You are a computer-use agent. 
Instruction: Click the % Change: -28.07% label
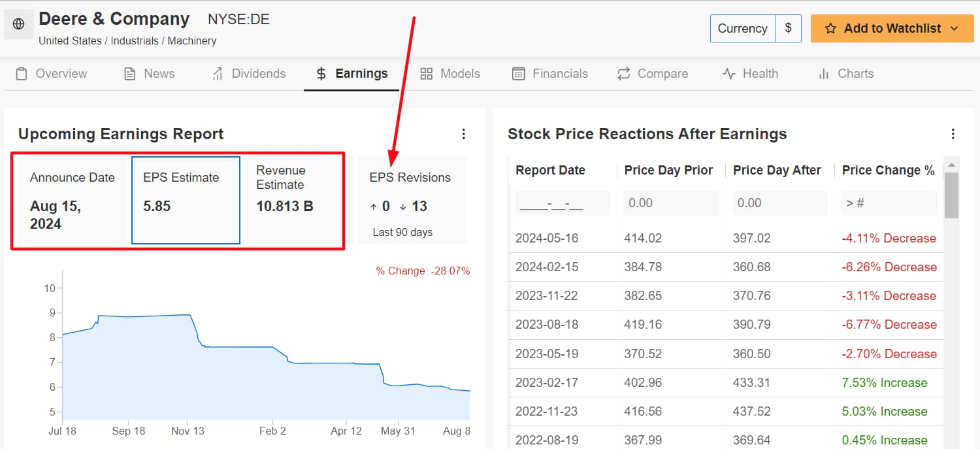coord(423,271)
